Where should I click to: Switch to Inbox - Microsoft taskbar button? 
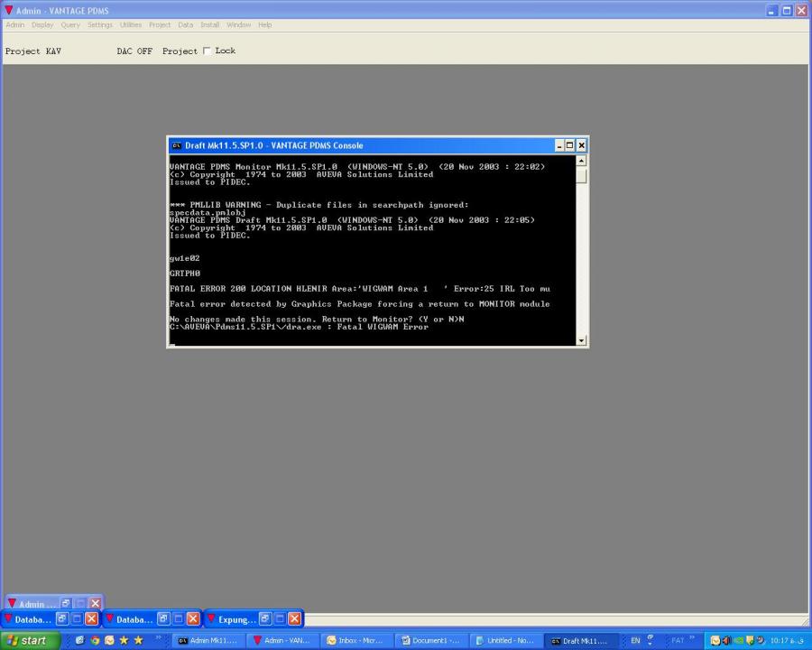[x=356, y=641]
